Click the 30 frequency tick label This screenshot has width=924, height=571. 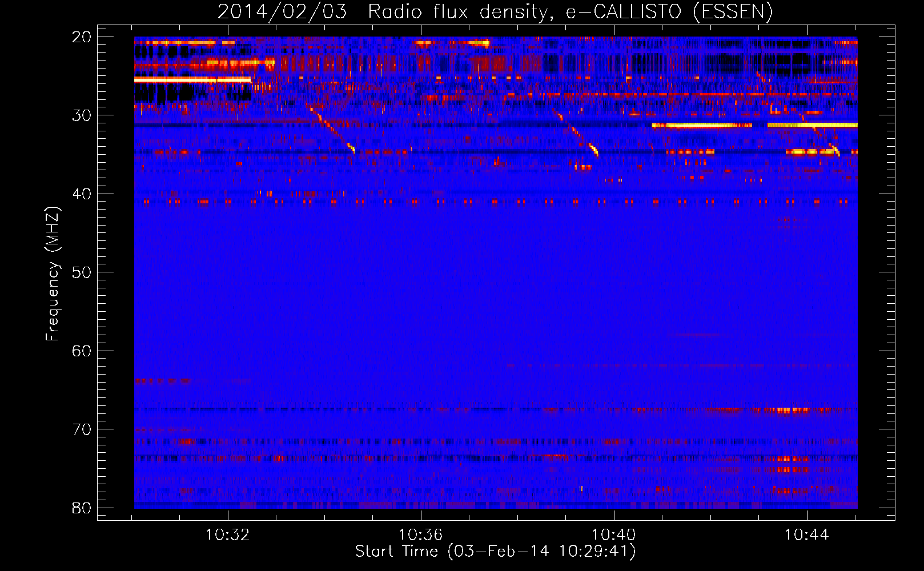click(x=82, y=115)
